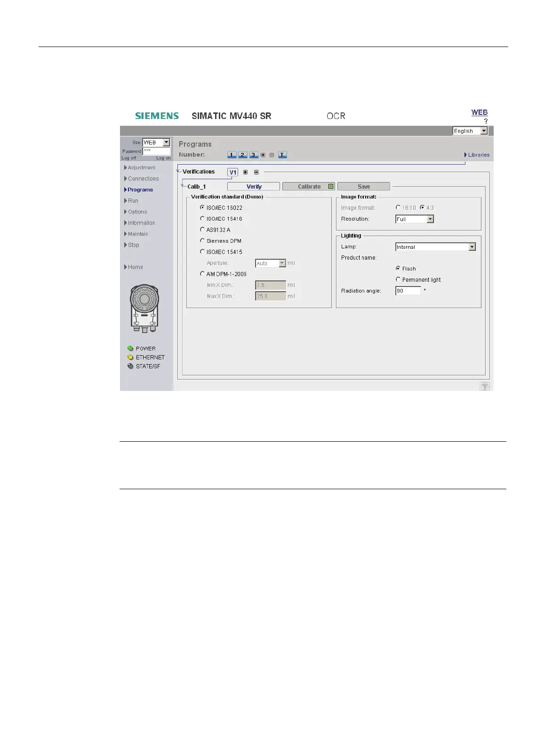The width and height of the screenshot is (560, 747).
Task: Click the Min X Dim field
Action: pos(271,285)
